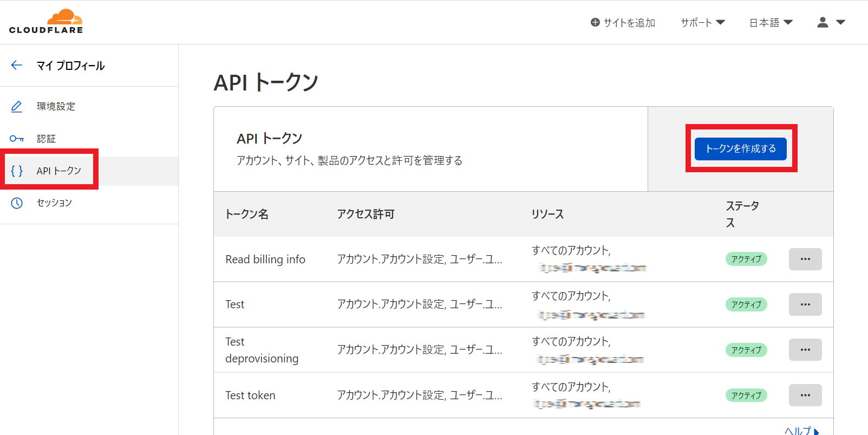Click the Cloudflare logo
This screenshot has width=868, height=435.
click(46, 22)
